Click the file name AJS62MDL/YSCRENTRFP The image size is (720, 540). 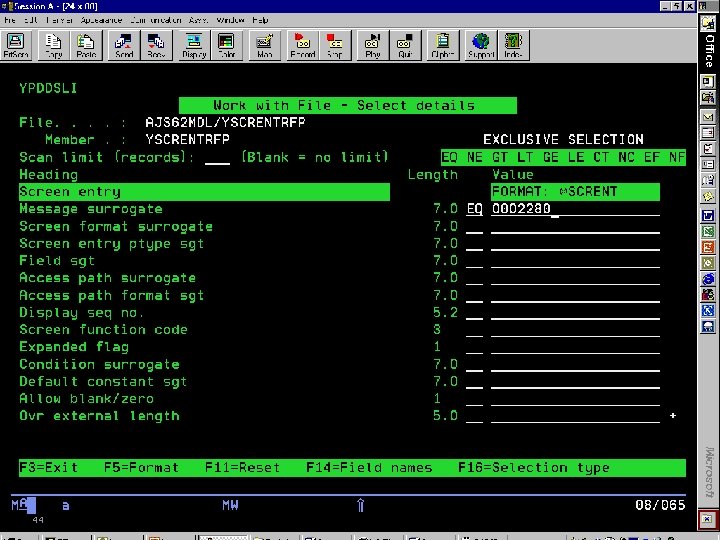click(x=225, y=123)
